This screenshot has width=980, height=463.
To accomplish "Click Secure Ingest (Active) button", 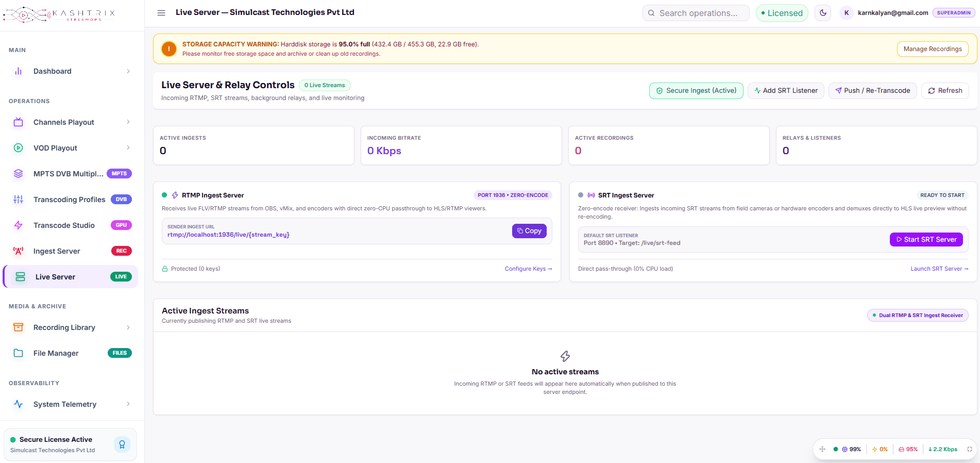I will pyautogui.click(x=696, y=91).
